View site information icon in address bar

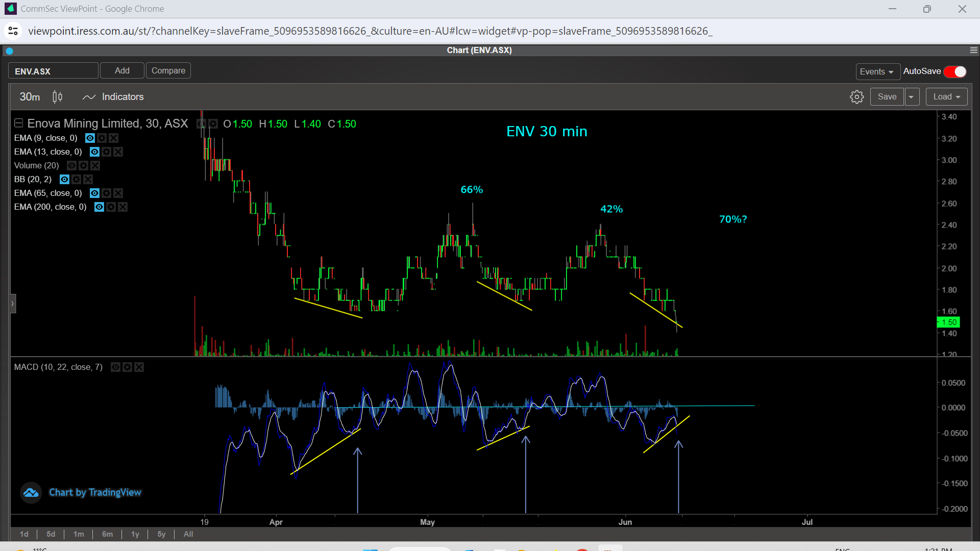pyautogui.click(x=13, y=31)
